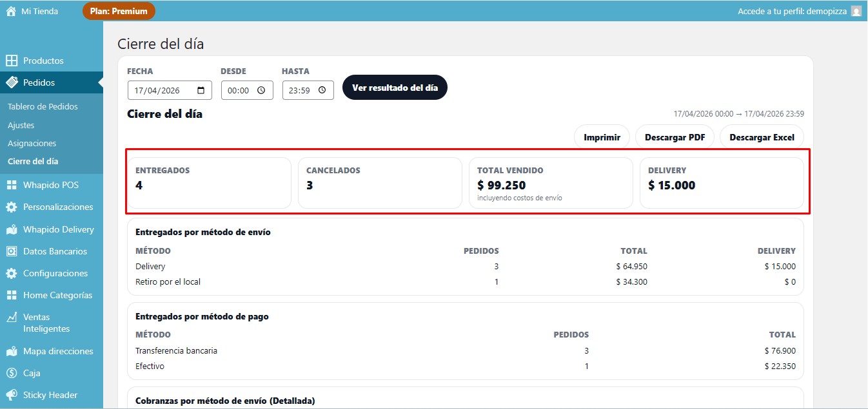Click the Transferencia bancaria row

tap(465, 351)
